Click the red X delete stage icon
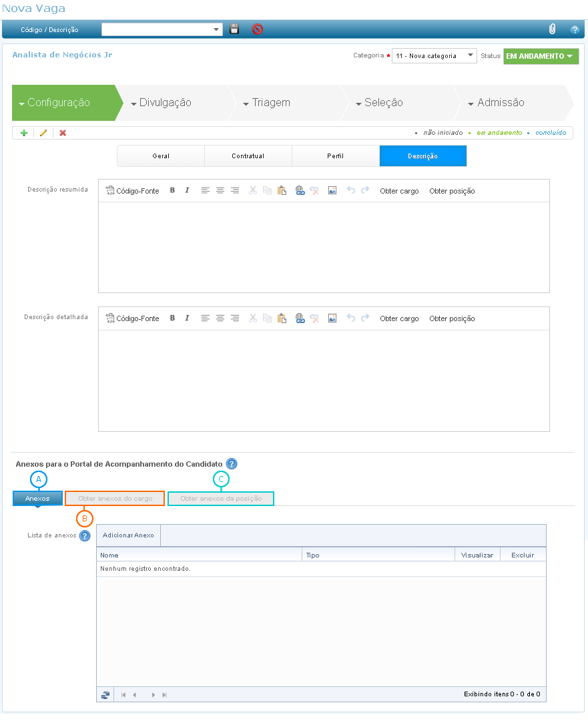The height and width of the screenshot is (721, 588). coord(63,133)
